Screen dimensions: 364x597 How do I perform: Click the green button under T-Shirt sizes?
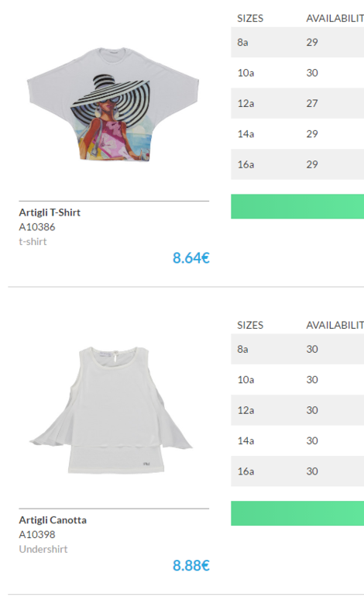click(x=297, y=206)
